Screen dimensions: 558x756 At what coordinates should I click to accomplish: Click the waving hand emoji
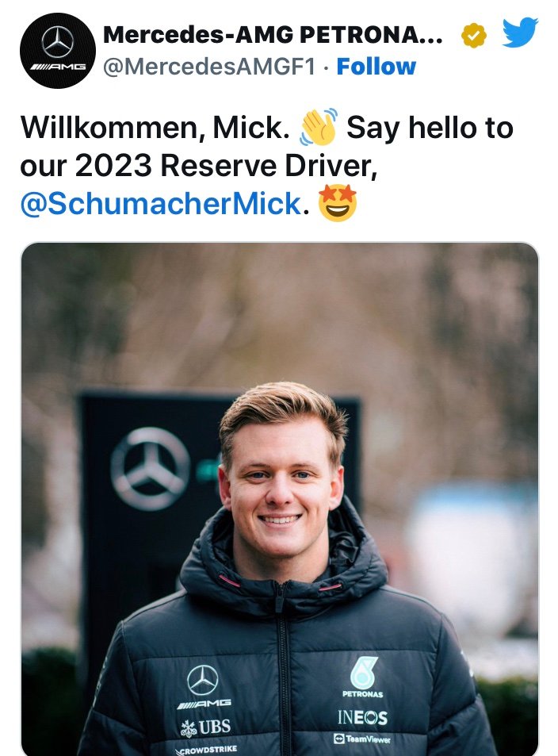click(318, 127)
